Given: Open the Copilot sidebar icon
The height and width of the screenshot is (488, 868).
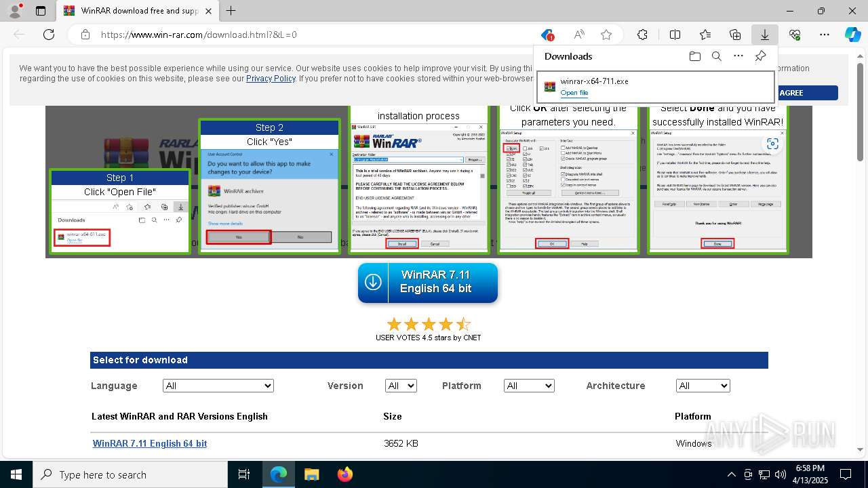Looking at the screenshot, I should [852, 35].
